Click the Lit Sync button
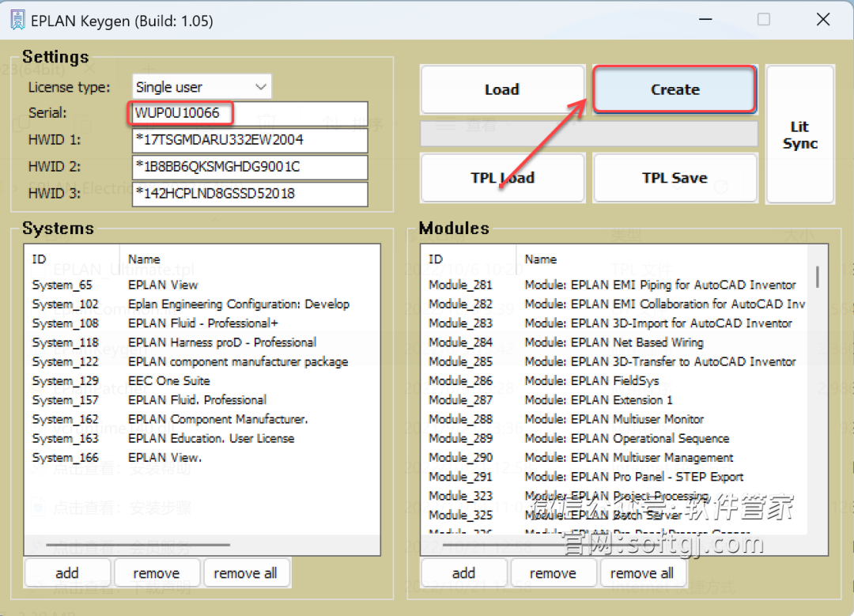 800,134
